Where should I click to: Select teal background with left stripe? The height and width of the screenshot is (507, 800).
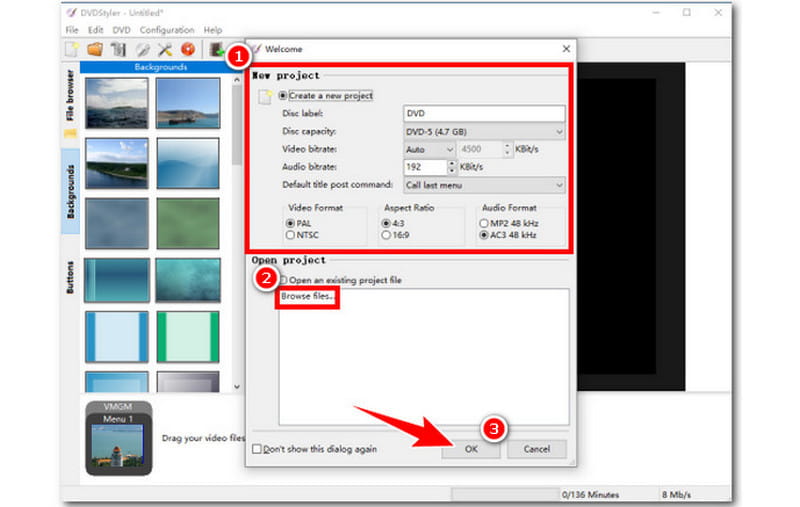tap(117, 280)
